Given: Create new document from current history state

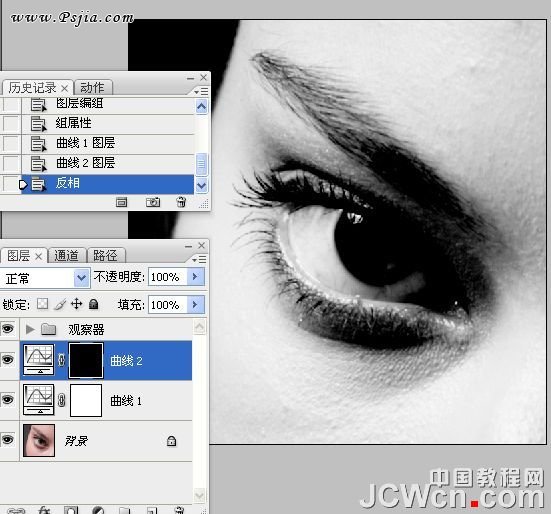Looking at the screenshot, I should click(x=122, y=202).
